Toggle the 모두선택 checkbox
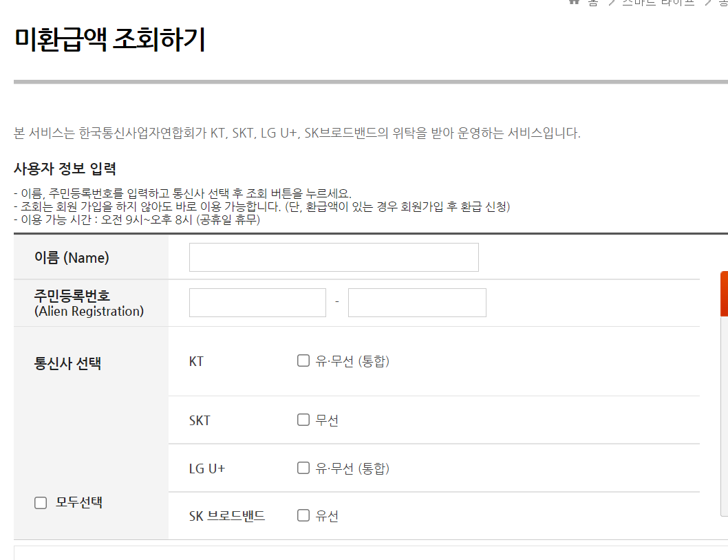728x560 pixels. (41, 503)
